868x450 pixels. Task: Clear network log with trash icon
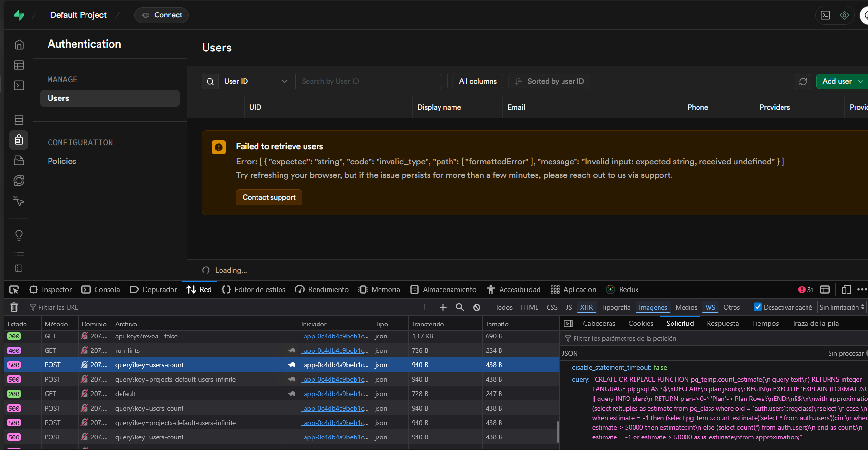pyautogui.click(x=14, y=307)
